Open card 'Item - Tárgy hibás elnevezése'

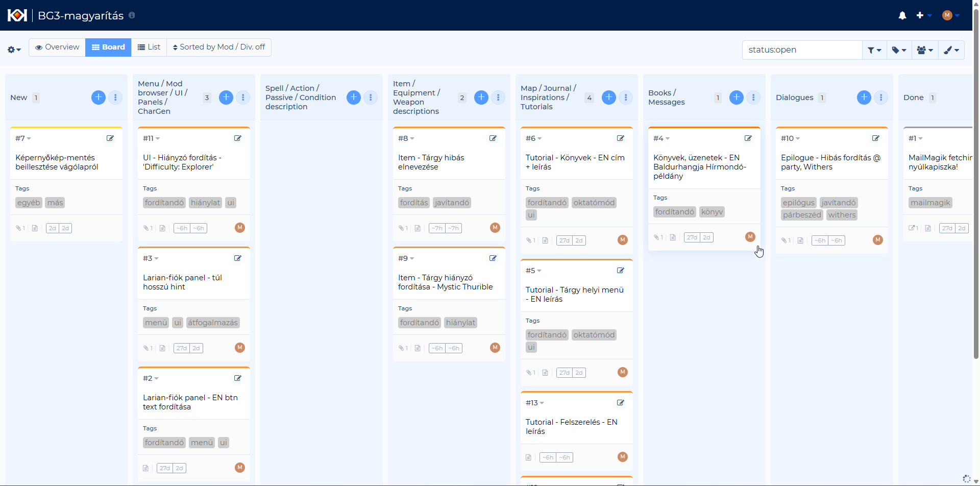click(431, 162)
